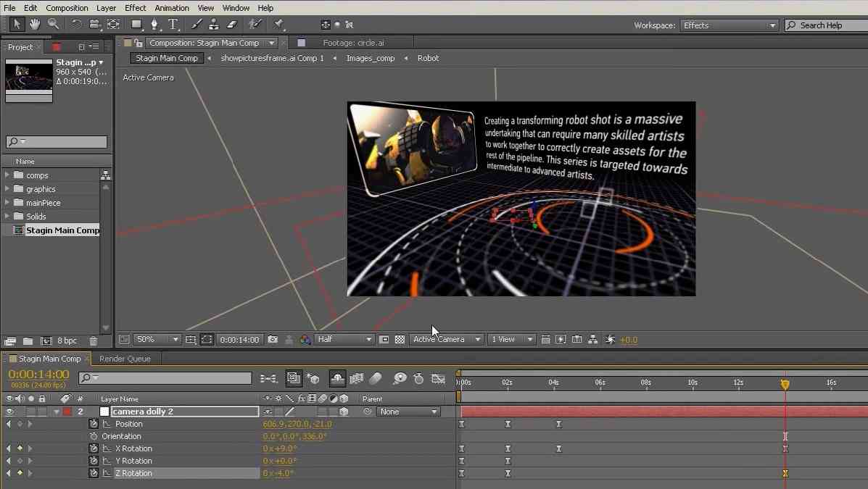This screenshot has width=868, height=489.
Task: Delete selected item with trash icon
Action: (93, 340)
